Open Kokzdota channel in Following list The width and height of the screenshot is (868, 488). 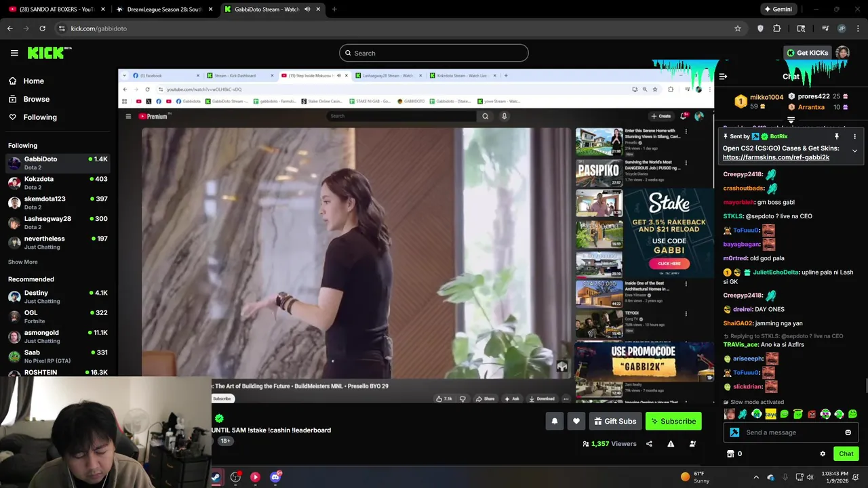pos(58,183)
